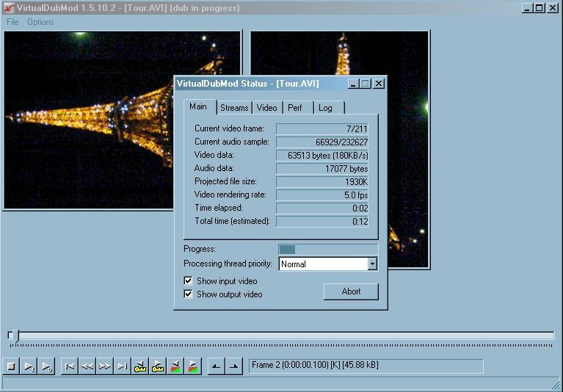Viewport: 563px width, 392px height.
Task: Uncheck Show output video
Action: pos(188,294)
